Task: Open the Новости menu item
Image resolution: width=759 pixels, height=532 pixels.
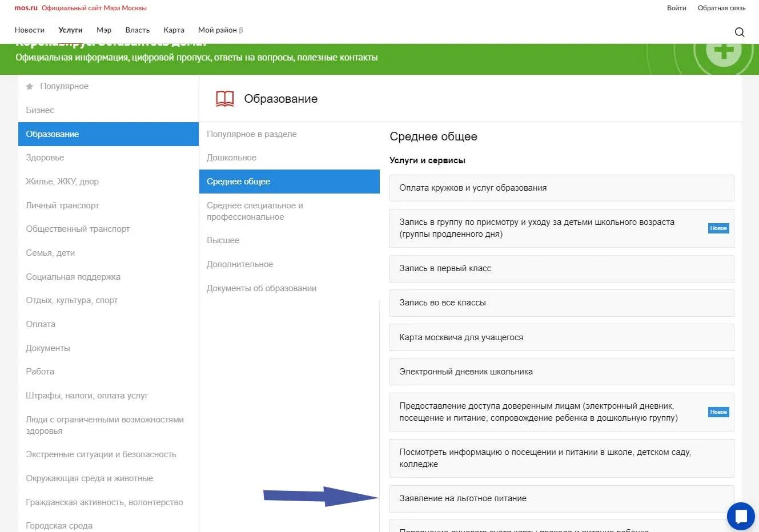Action: tap(30, 30)
